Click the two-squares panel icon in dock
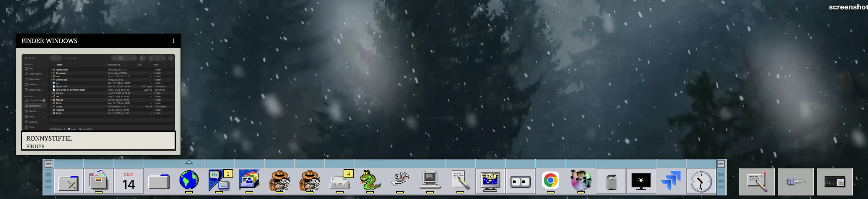The height and width of the screenshot is (199, 868). point(521,182)
